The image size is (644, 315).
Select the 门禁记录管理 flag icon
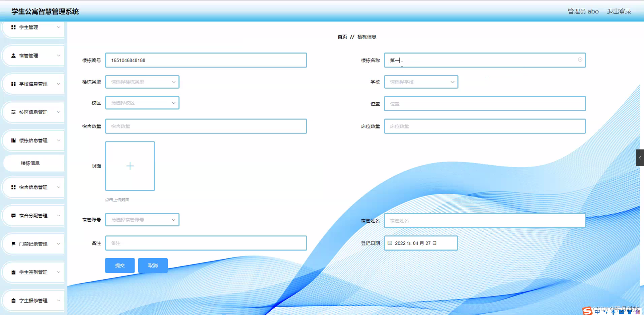coord(13,244)
